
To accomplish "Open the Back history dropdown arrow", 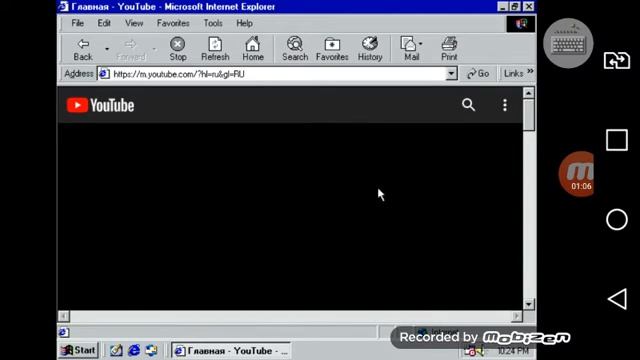I will click(107, 49).
